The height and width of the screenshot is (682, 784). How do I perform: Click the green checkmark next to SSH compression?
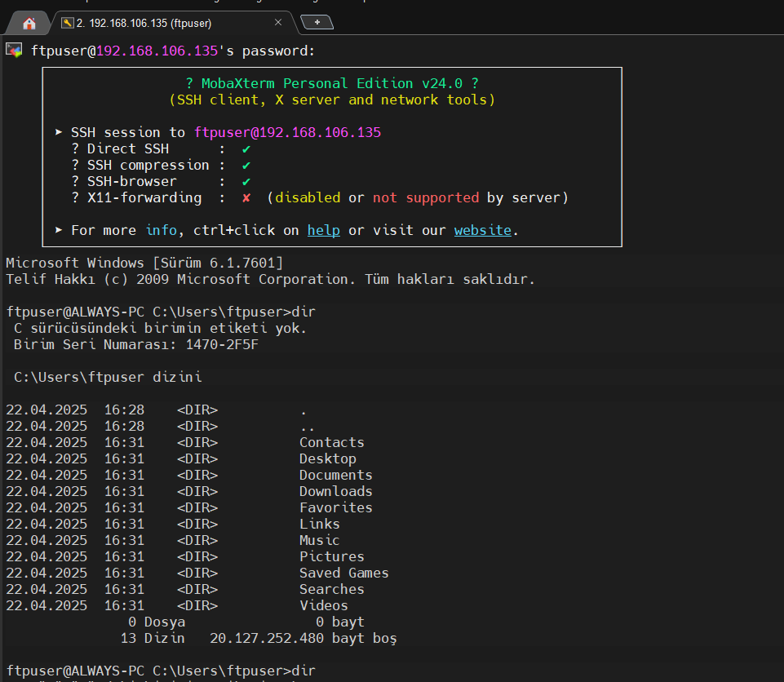point(246,166)
